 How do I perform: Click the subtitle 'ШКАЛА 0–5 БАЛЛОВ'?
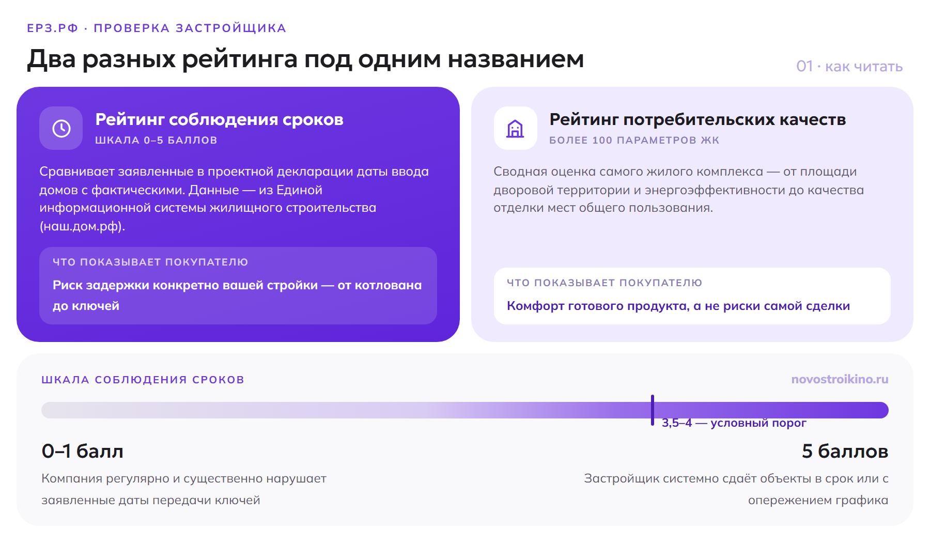click(x=156, y=140)
